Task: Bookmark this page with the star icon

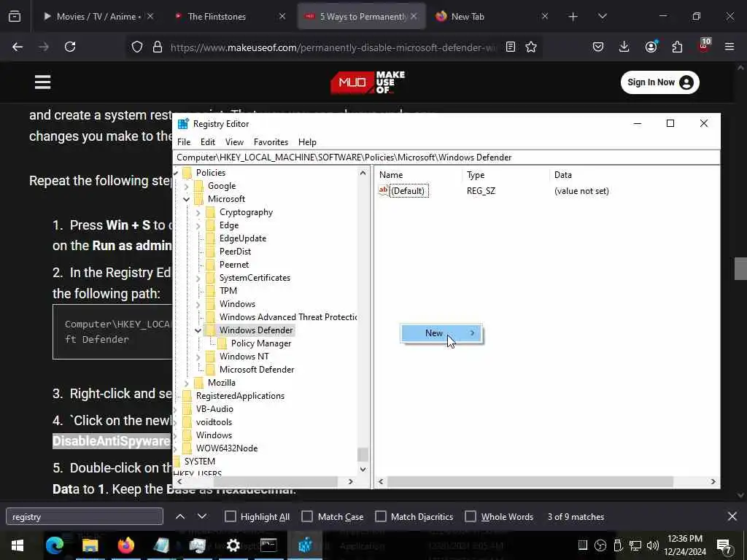Action: (x=531, y=47)
